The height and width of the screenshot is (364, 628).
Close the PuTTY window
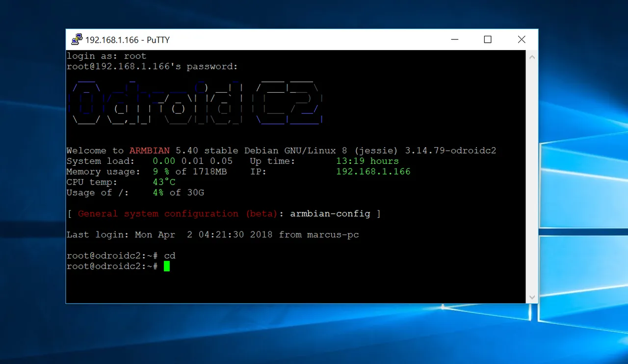tap(521, 40)
